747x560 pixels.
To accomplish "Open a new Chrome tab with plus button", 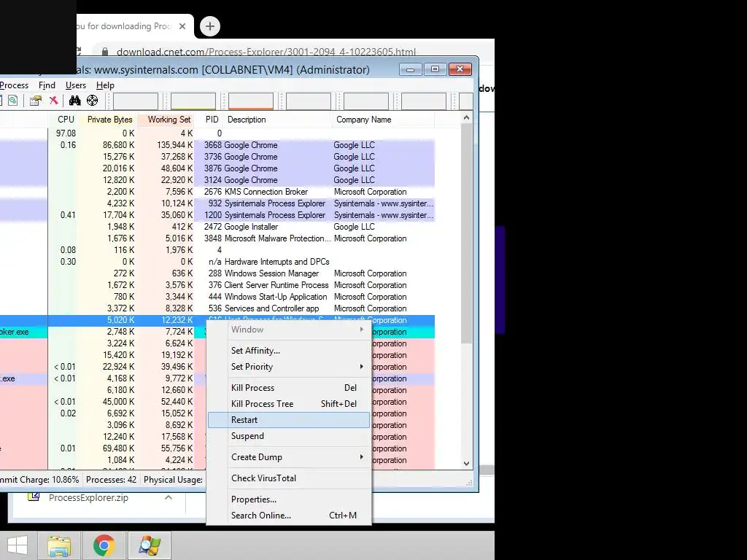I will [x=210, y=26].
